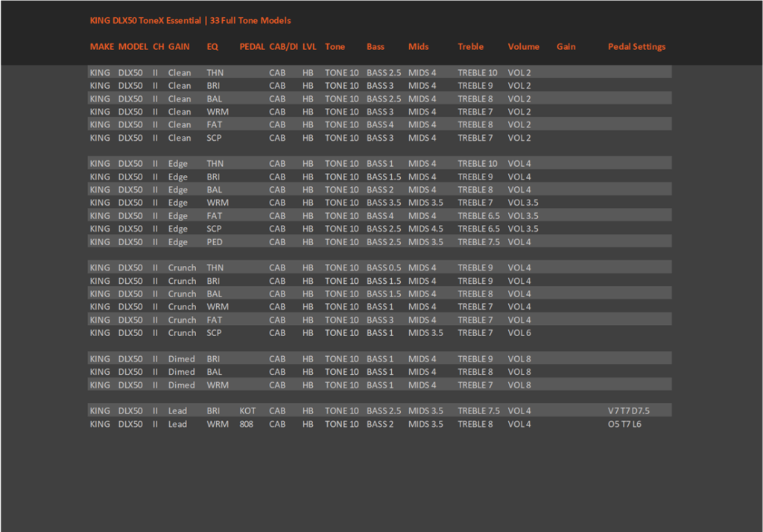Image resolution: width=763 pixels, height=532 pixels.
Task: Click the LVL column header
Action: [309, 47]
